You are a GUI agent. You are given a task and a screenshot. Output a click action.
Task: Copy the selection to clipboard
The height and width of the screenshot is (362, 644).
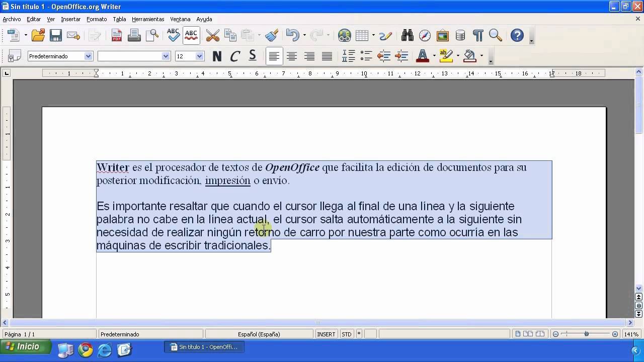[230, 36]
